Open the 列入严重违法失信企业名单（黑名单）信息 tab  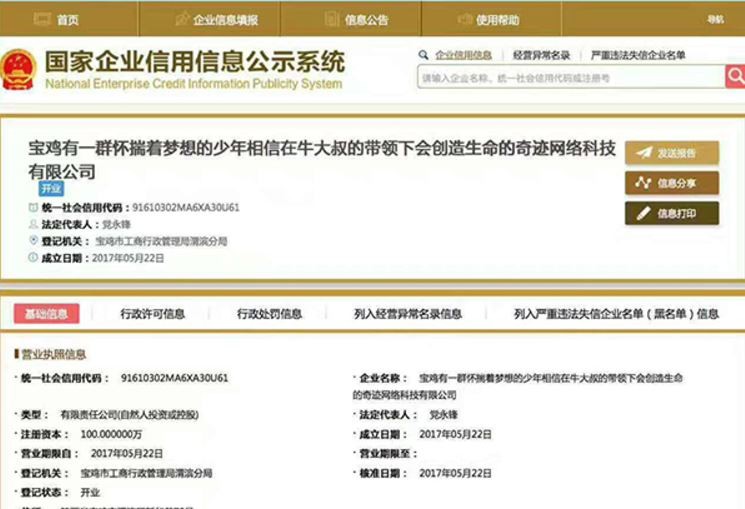[x=616, y=314]
